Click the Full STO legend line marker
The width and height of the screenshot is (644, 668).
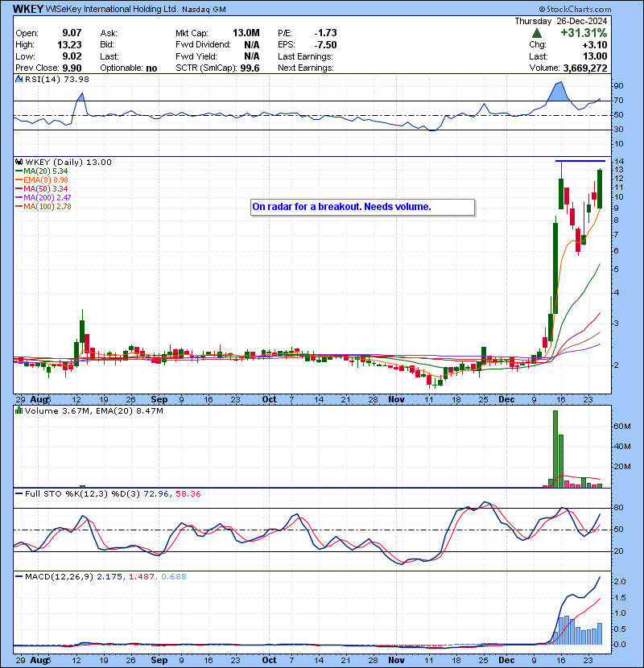coord(19,494)
